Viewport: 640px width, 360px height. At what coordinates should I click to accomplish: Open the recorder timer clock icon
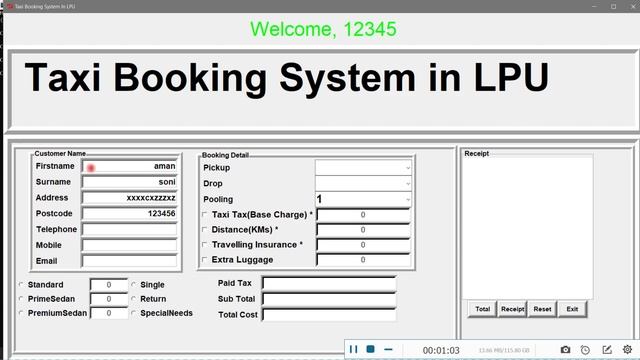pos(585,350)
